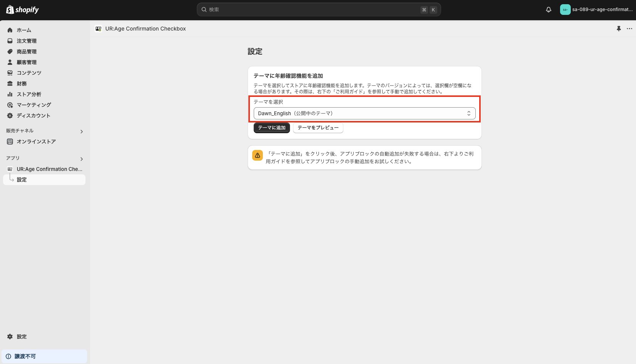This screenshot has height=364, width=636.
Task: Open 商品管理 from the sidebar
Action: click(27, 52)
